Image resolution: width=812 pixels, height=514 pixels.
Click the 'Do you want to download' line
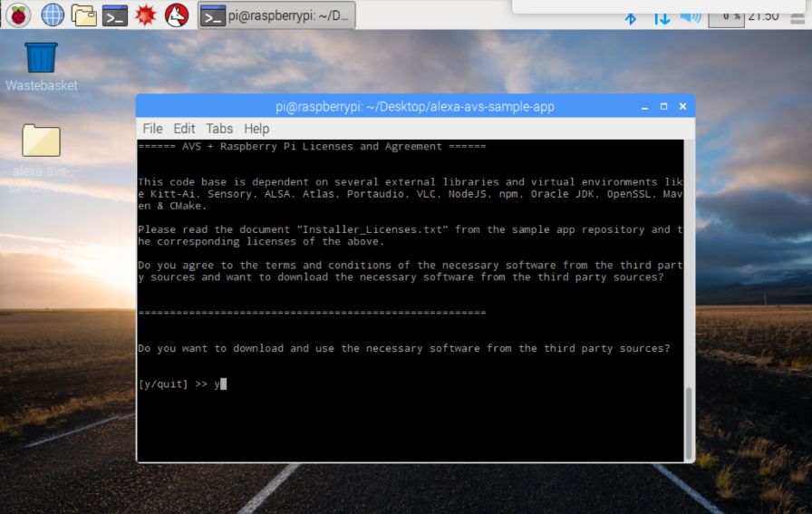pyautogui.click(x=404, y=348)
